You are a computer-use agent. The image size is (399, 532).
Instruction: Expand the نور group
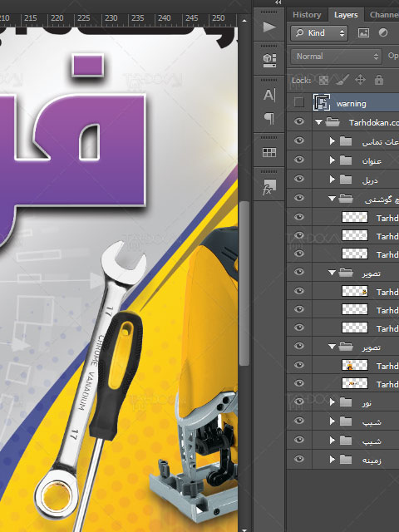332,402
